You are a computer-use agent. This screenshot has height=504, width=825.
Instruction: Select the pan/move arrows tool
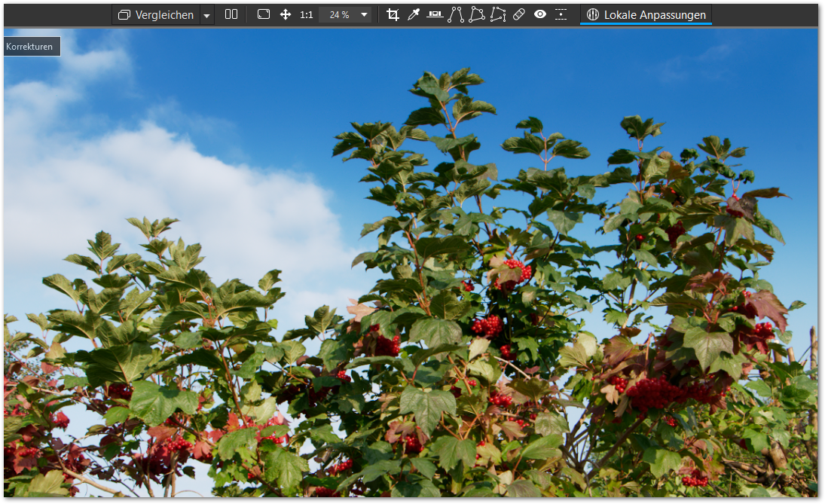(x=286, y=14)
